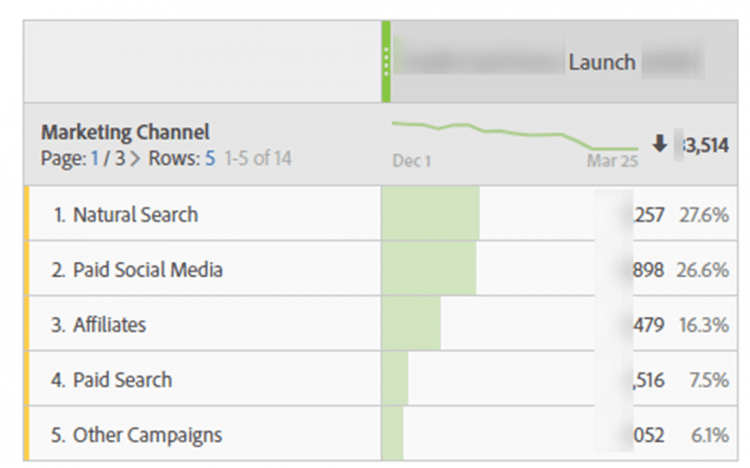Image resolution: width=750 pixels, height=468 pixels.
Task: Select the Paid Social Media row
Action: point(147,270)
